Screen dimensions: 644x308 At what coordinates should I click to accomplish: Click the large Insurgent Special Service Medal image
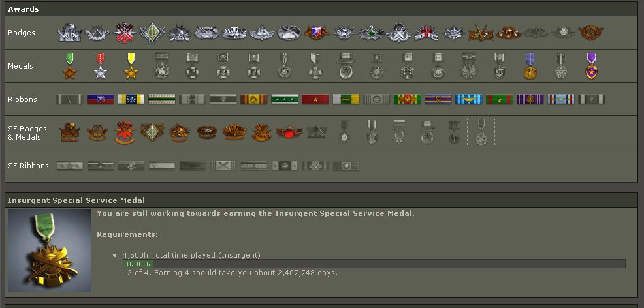point(50,251)
